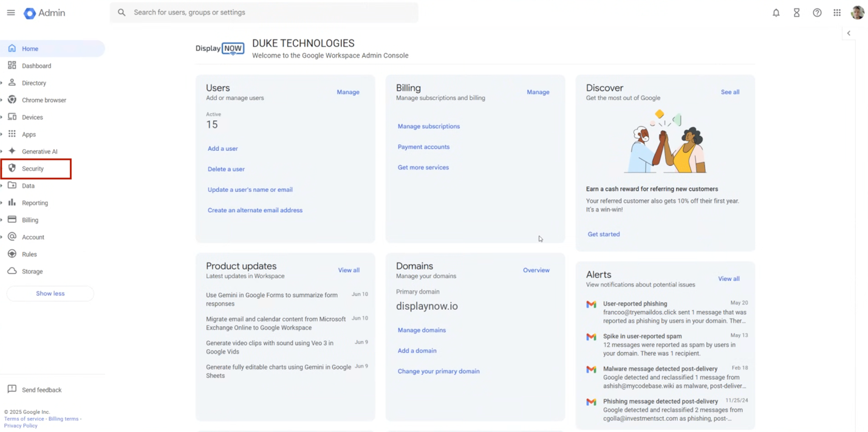Open Terms of service footer link

pos(24,419)
